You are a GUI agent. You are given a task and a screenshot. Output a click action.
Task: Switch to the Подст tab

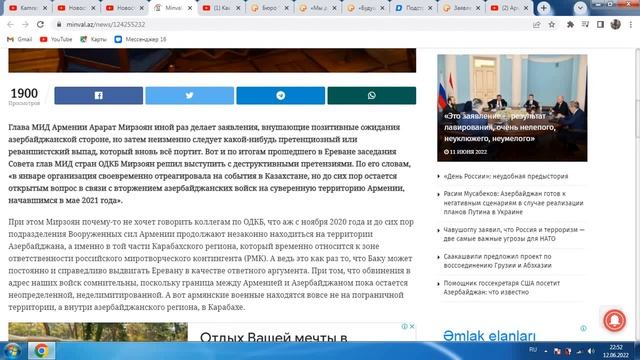(413, 8)
